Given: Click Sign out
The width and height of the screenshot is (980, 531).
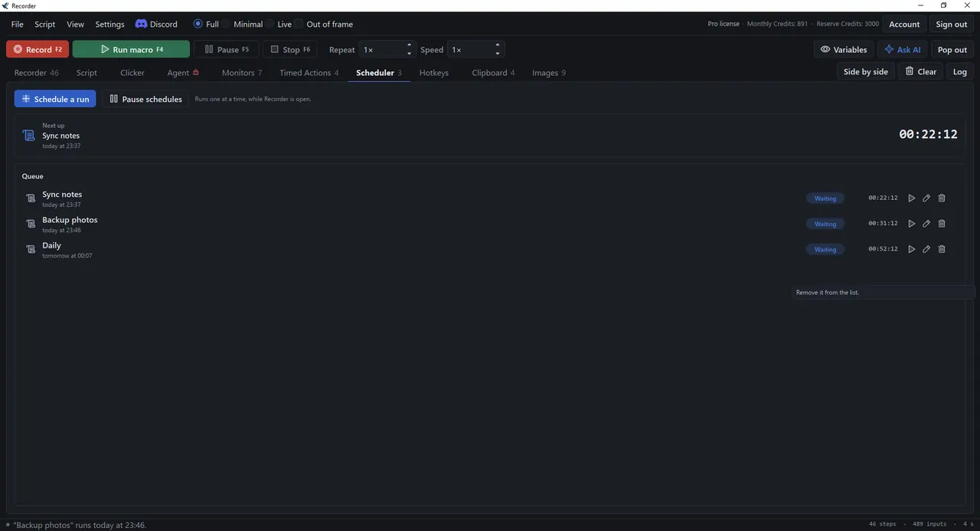Looking at the screenshot, I should pyautogui.click(x=951, y=24).
